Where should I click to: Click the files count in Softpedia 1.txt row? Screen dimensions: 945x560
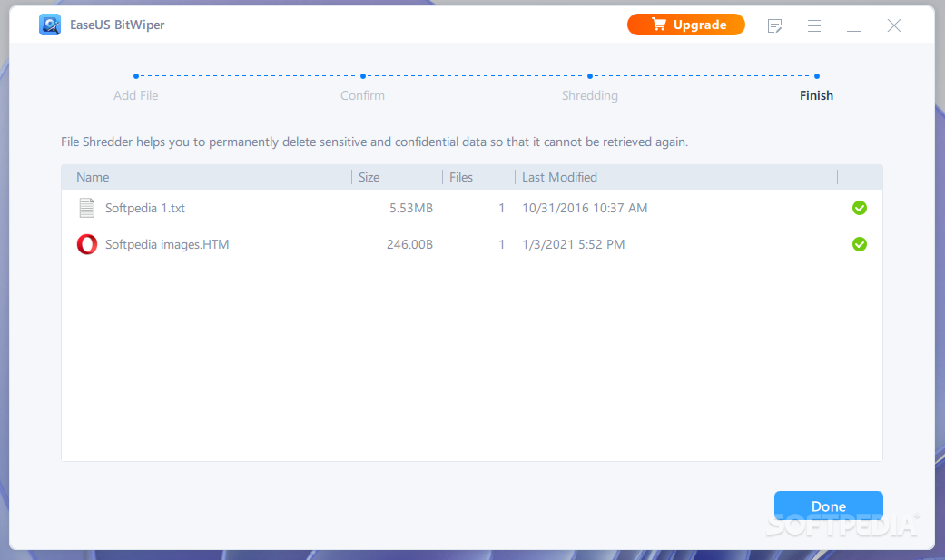point(501,208)
